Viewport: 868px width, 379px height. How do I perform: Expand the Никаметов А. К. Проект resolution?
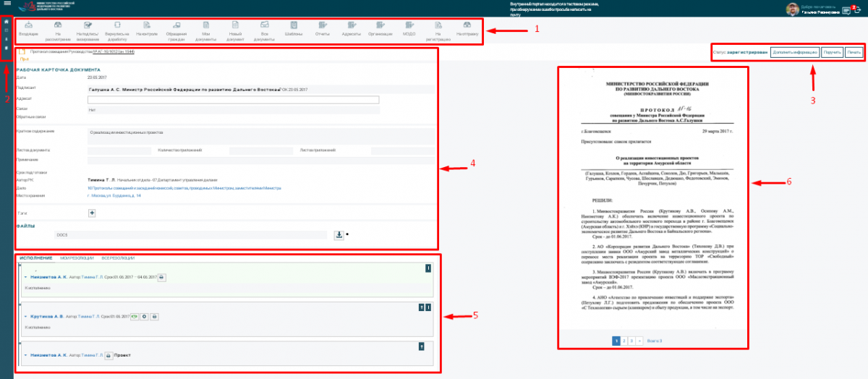click(x=26, y=356)
